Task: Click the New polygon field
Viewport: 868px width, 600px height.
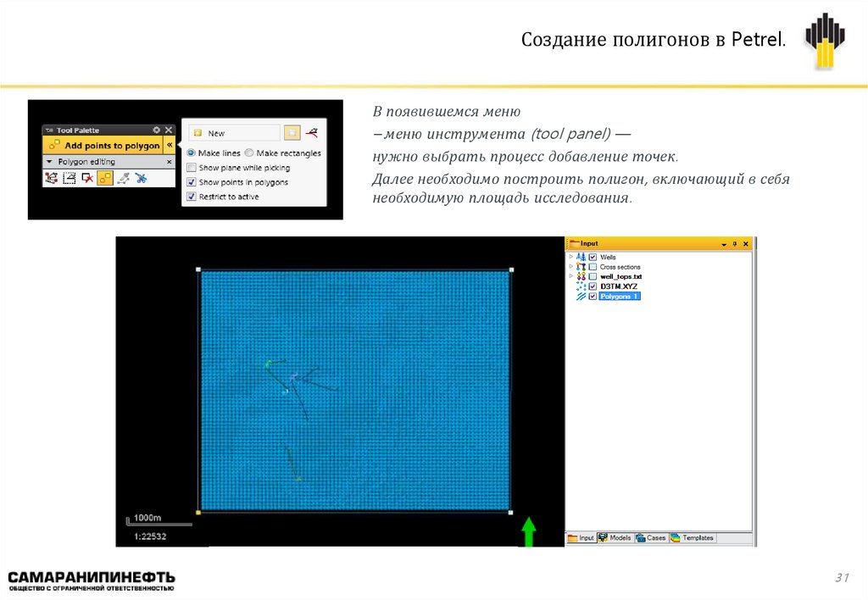Action: [235, 133]
